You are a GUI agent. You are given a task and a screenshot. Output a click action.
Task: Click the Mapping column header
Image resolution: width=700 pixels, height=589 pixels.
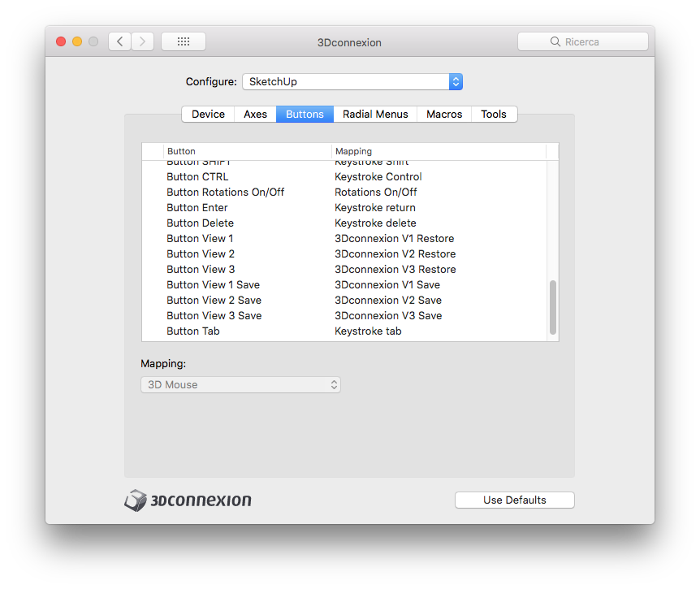439,151
